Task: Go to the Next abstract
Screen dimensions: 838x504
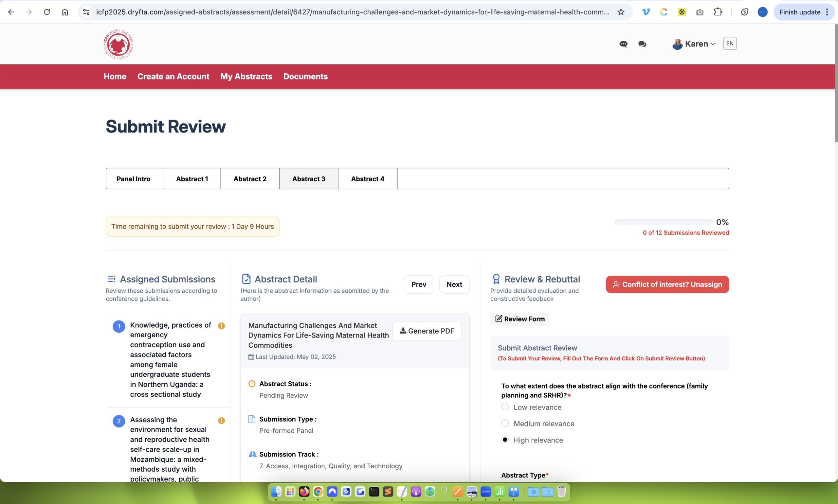Action: click(454, 284)
